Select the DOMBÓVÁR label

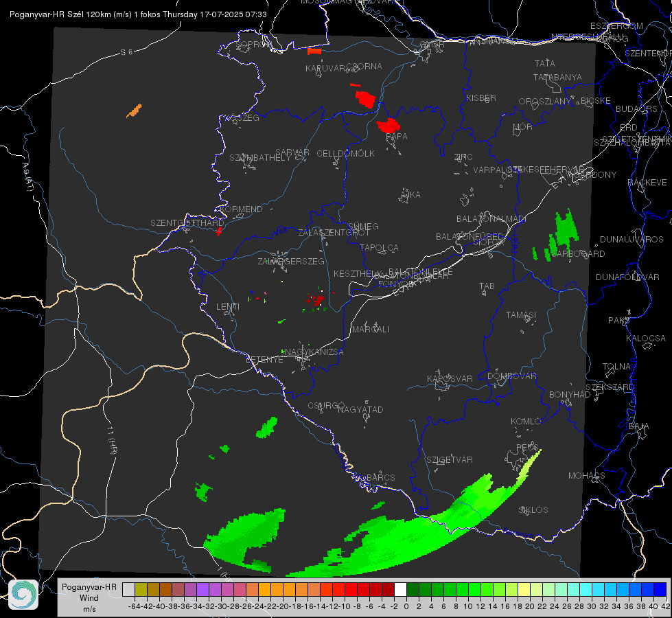pyautogui.click(x=511, y=376)
